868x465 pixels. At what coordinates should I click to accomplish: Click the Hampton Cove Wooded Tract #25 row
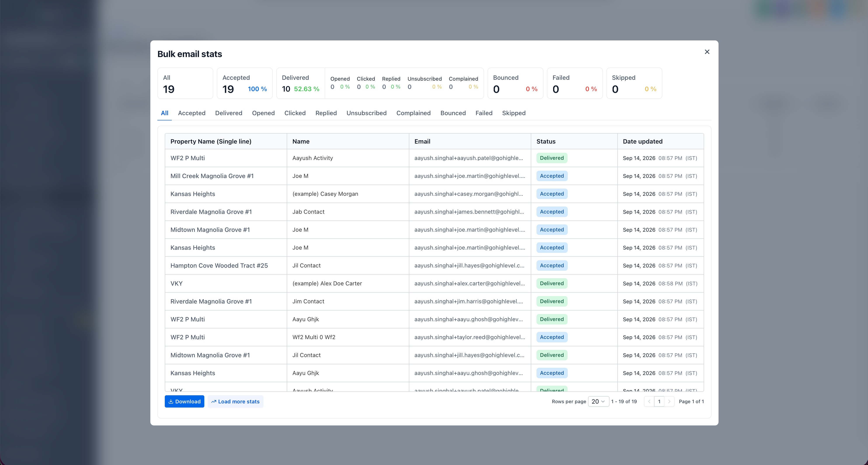tap(434, 265)
